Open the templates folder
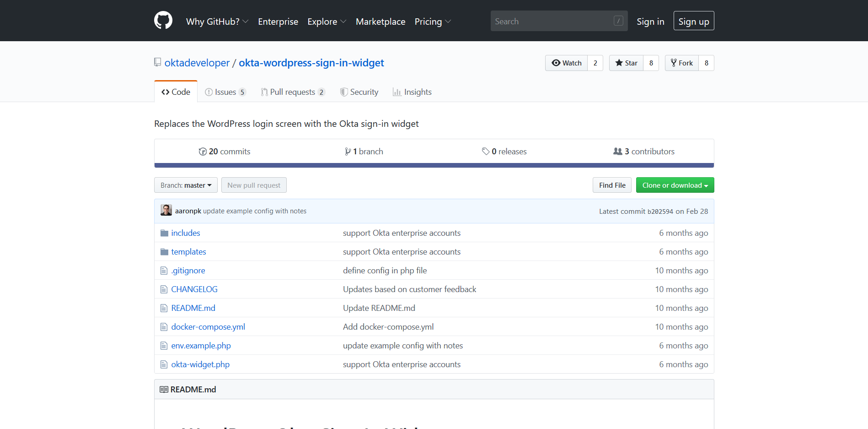The height and width of the screenshot is (429, 868). click(x=188, y=252)
